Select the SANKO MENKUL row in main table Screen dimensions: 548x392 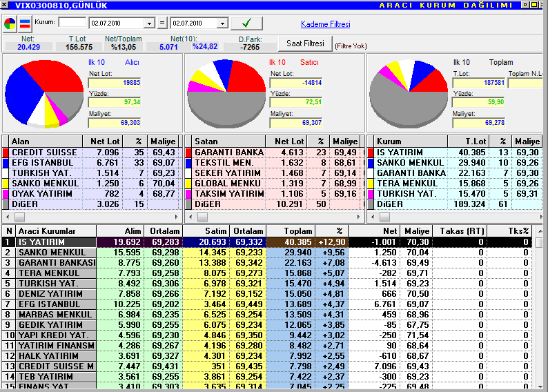pyautogui.click(x=267, y=253)
